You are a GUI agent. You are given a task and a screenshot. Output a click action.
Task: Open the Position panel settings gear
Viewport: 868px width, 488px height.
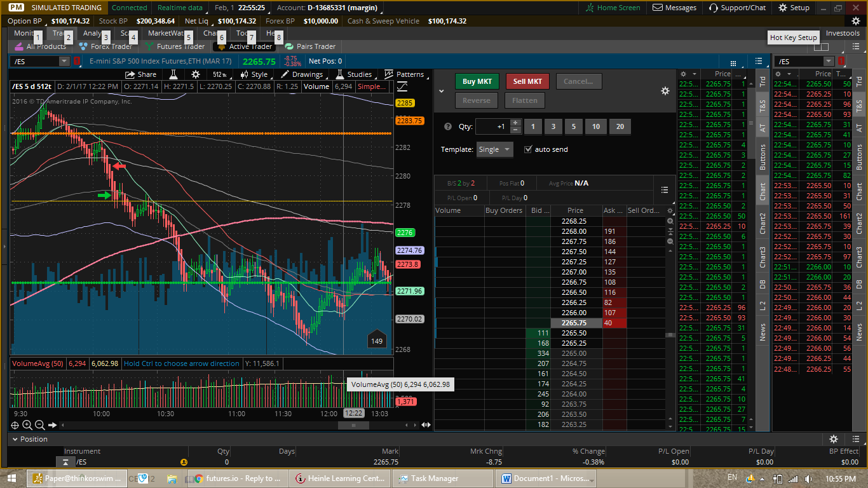pos(834,439)
